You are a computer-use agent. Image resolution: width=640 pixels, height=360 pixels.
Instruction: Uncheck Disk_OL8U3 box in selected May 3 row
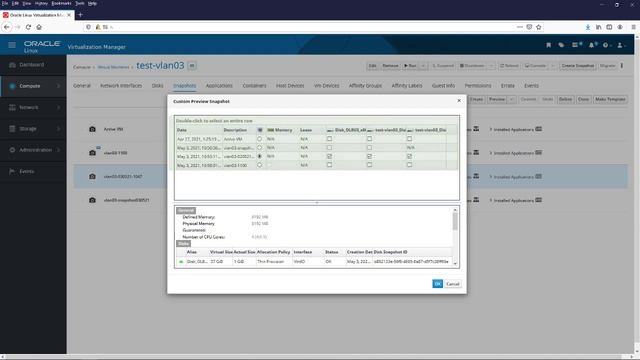329,156
